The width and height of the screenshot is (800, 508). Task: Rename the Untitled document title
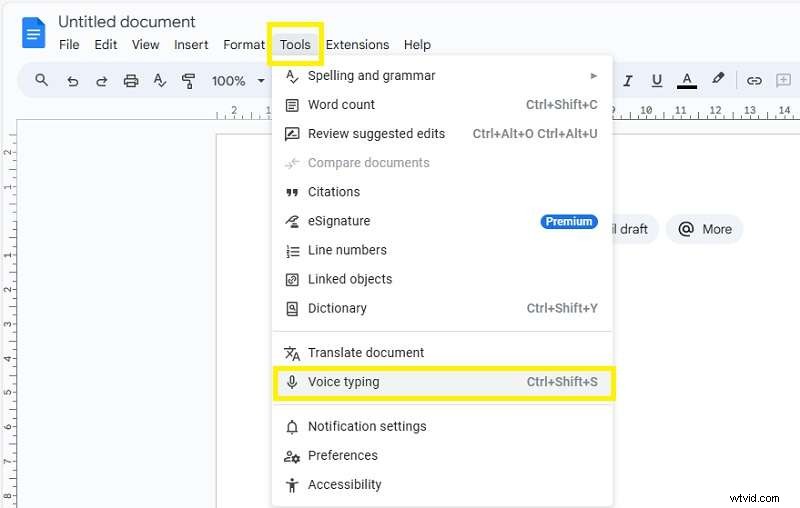[x=127, y=21]
